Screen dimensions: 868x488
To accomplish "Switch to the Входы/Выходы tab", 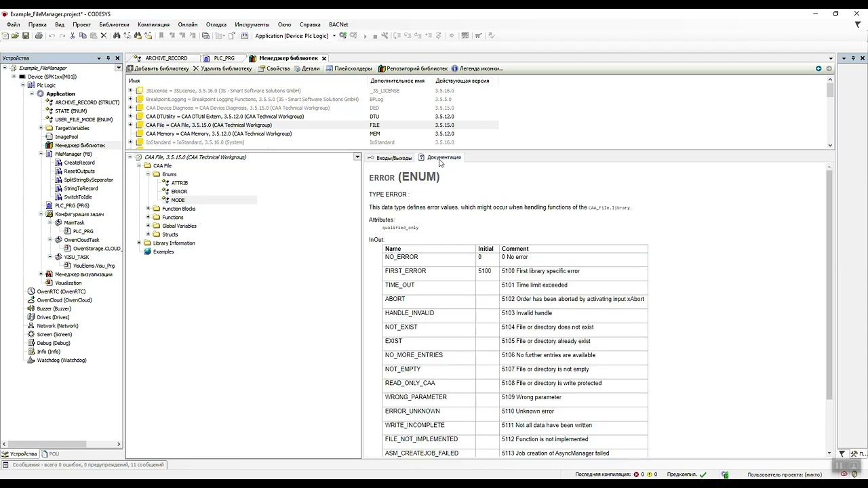I will point(390,157).
